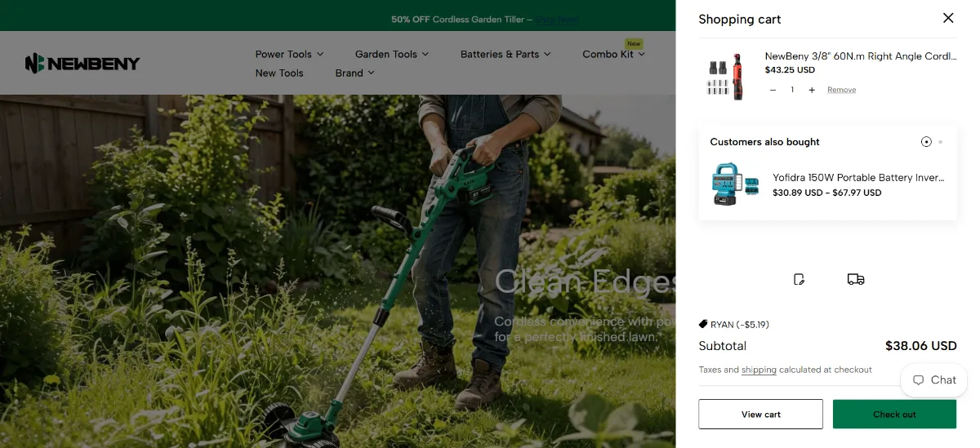
Task: Open the Chat widget
Action: [934, 380]
